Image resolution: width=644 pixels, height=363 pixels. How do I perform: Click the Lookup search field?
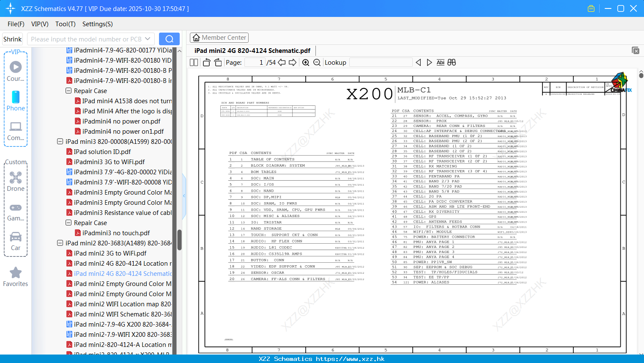381,63
